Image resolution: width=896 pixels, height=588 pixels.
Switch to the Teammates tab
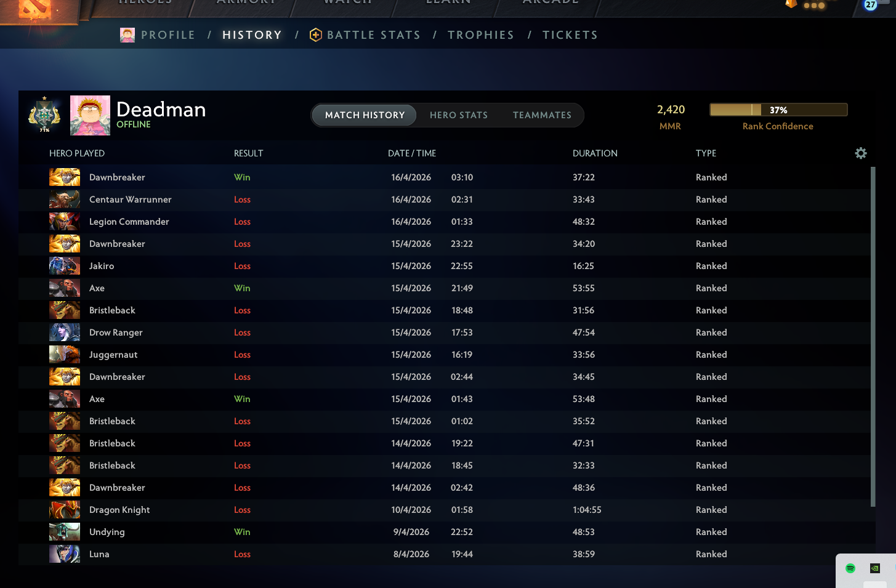click(542, 115)
